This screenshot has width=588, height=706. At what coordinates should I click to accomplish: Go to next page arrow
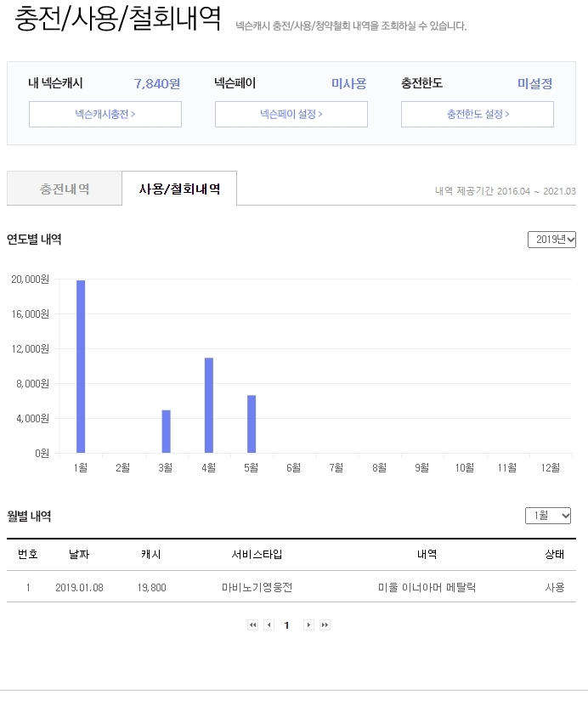click(x=308, y=624)
